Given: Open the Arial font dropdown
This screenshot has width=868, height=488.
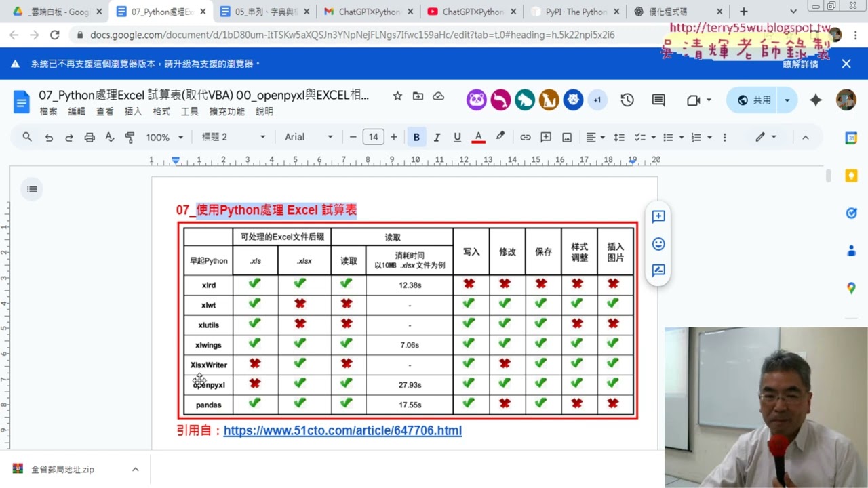Looking at the screenshot, I should (x=309, y=137).
